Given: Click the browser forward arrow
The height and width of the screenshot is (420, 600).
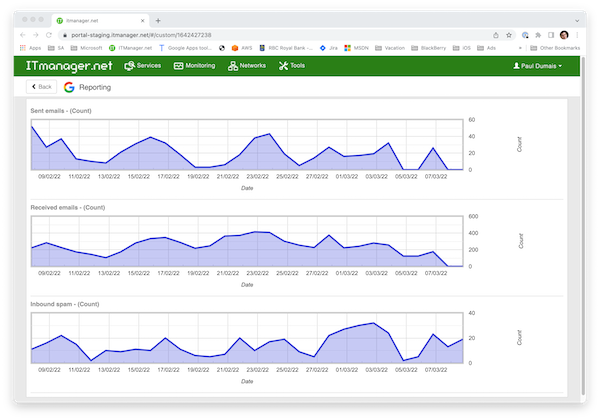Looking at the screenshot, I should pos(36,35).
